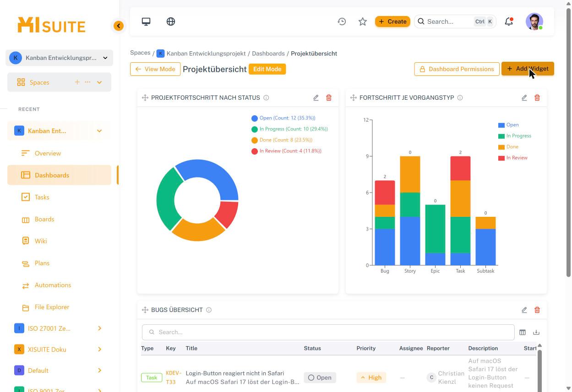Toggle Done series in bar chart legend

tap(508, 147)
